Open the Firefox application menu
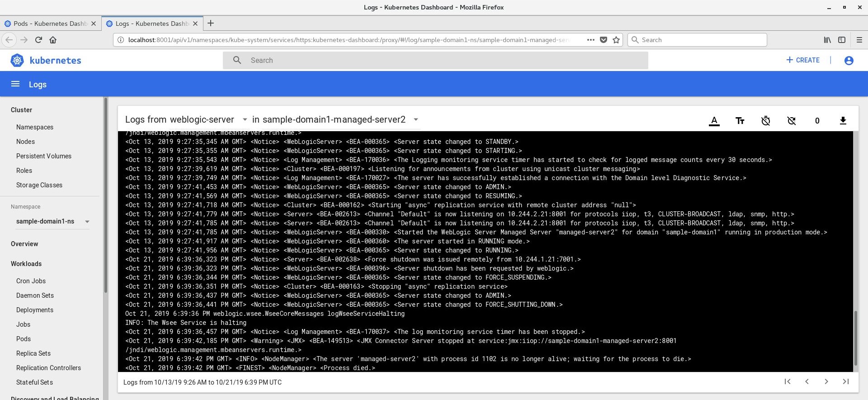 pos(859,40)
